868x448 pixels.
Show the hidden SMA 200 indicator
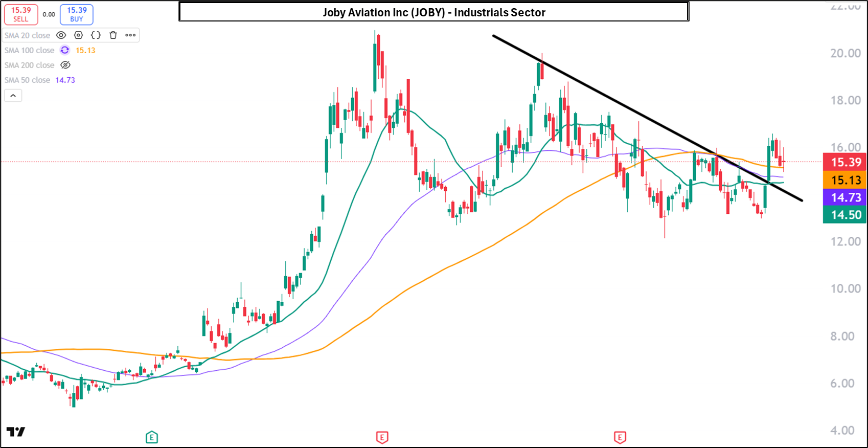click(x=65, y=65)
